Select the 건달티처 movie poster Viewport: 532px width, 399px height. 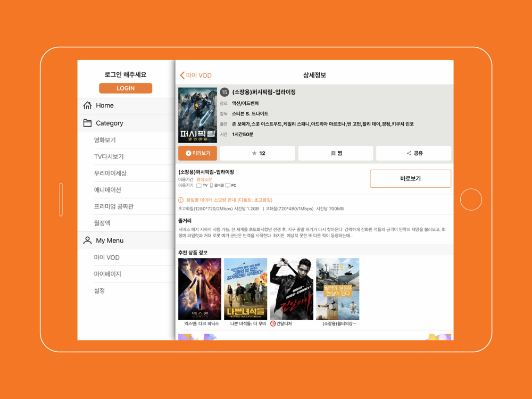292,289
